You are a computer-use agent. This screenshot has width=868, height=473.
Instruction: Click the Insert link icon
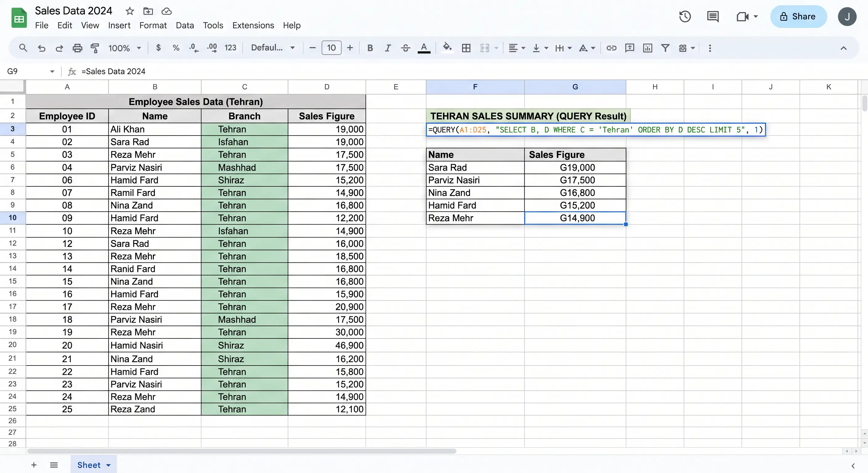tap(611, 48)
